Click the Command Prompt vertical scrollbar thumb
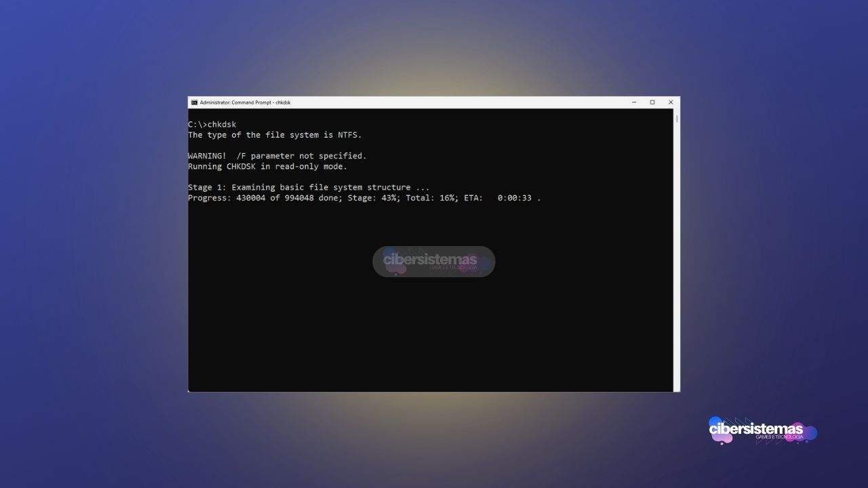 tap(677, 119)
